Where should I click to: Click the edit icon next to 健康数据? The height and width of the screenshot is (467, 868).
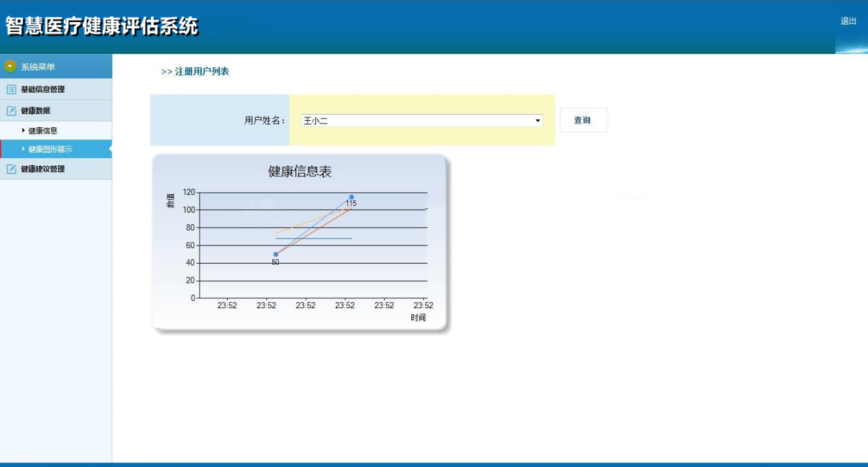(x=11, y=111)
